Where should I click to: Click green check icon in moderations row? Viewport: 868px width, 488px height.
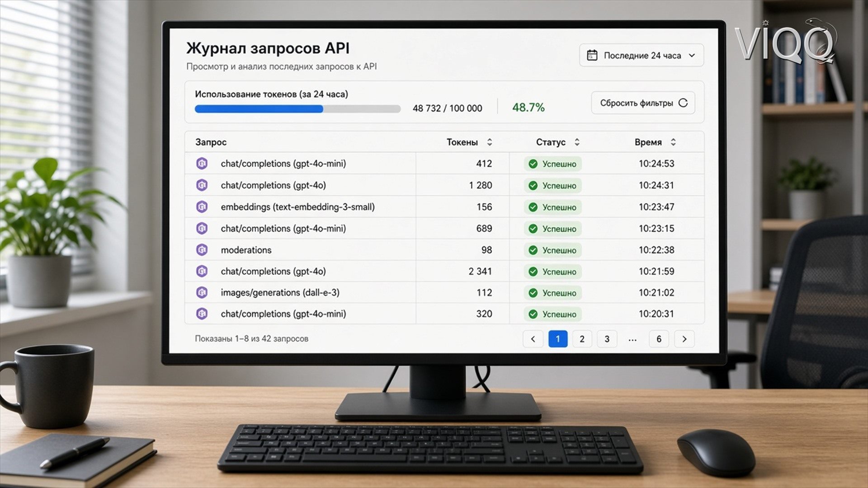pyautogui.click(x=533, y=250)
